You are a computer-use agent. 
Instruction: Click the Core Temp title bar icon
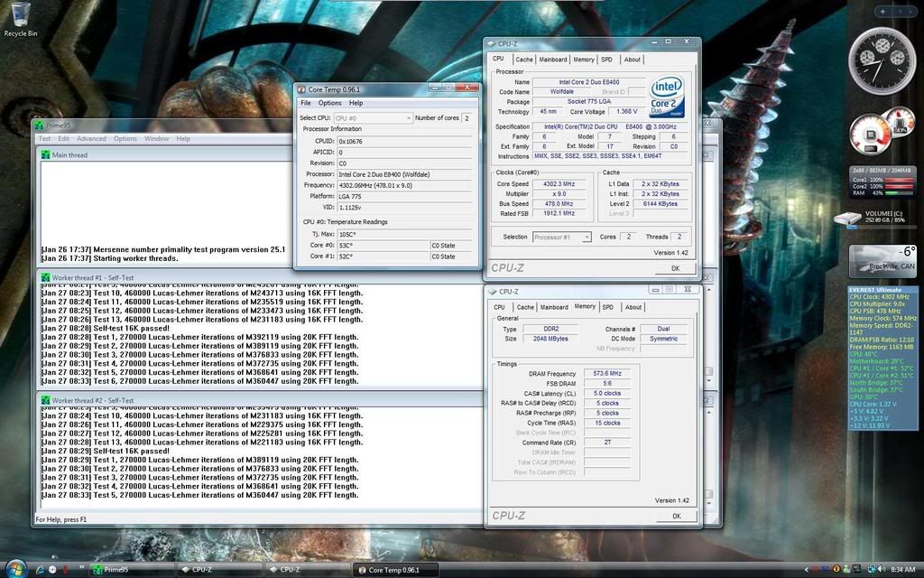[x=301, y=89]
